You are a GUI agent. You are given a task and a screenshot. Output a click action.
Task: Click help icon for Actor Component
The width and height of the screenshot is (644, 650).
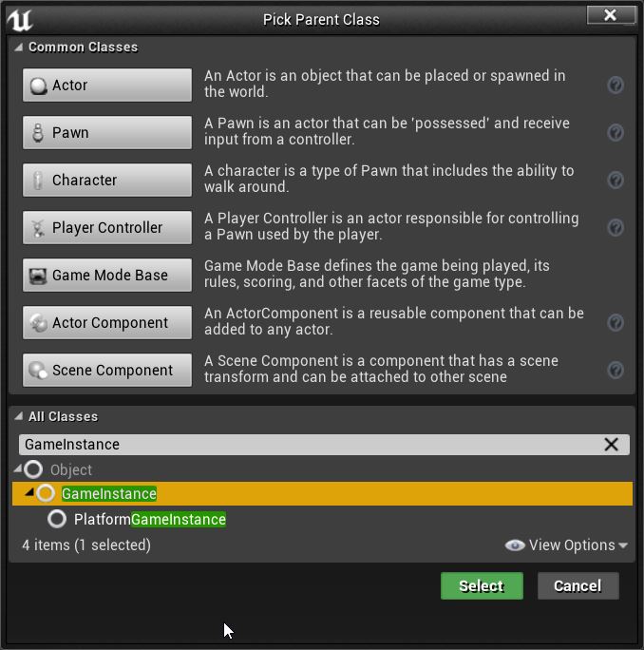click(616, 323)
